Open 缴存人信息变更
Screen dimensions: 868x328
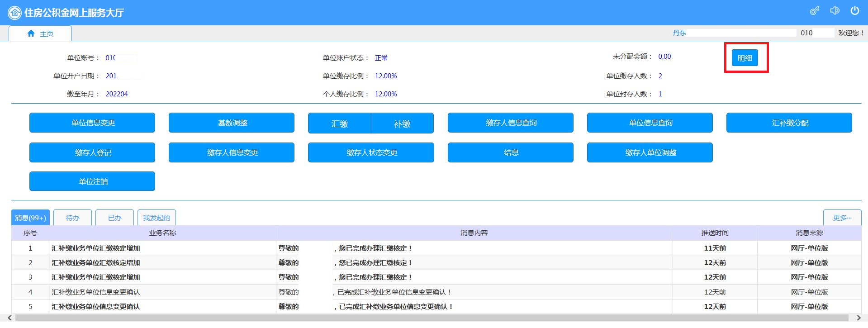(x=232, y=152)
